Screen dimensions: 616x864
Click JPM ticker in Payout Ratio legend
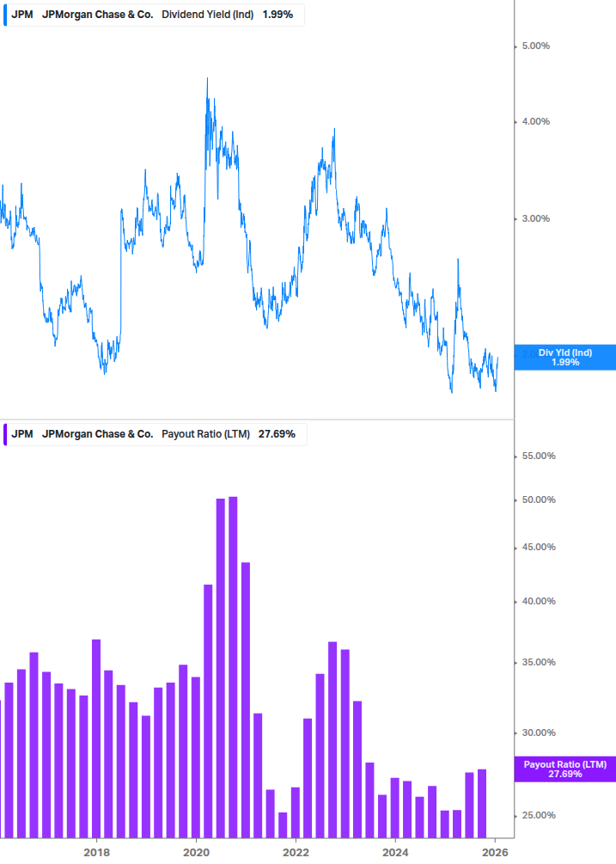22,434
